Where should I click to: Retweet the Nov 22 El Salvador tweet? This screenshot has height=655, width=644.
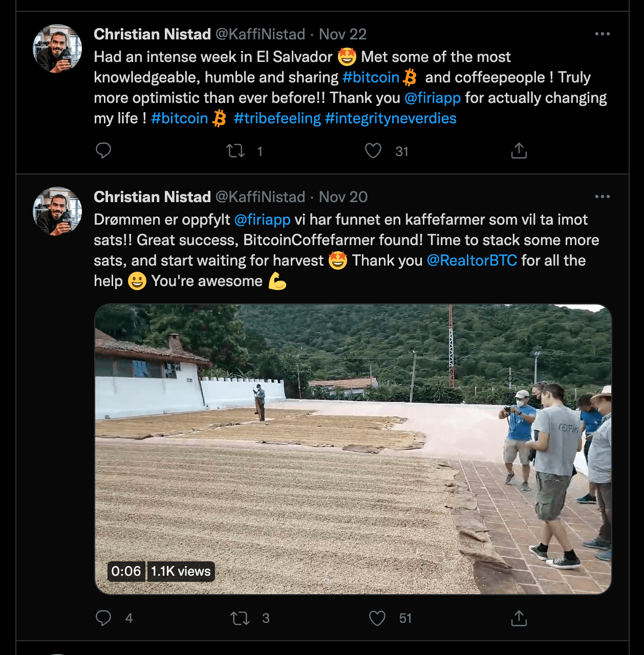[x=235, y=151]
